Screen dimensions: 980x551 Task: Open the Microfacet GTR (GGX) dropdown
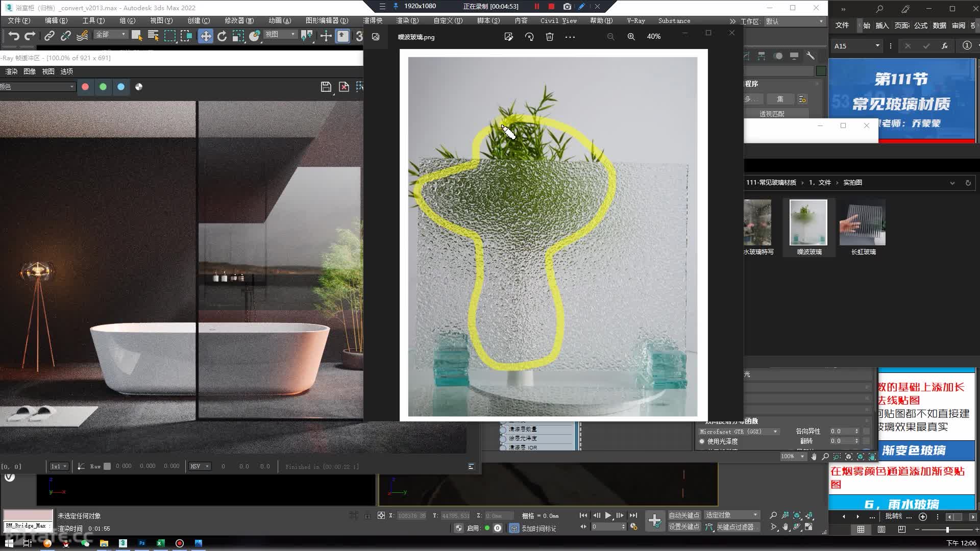tap(739, 432)
